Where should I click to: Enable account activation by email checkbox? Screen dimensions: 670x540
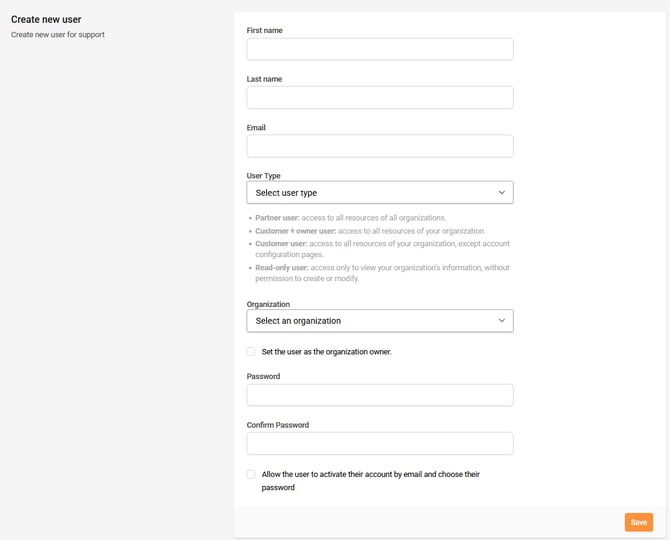click(251, 474)
